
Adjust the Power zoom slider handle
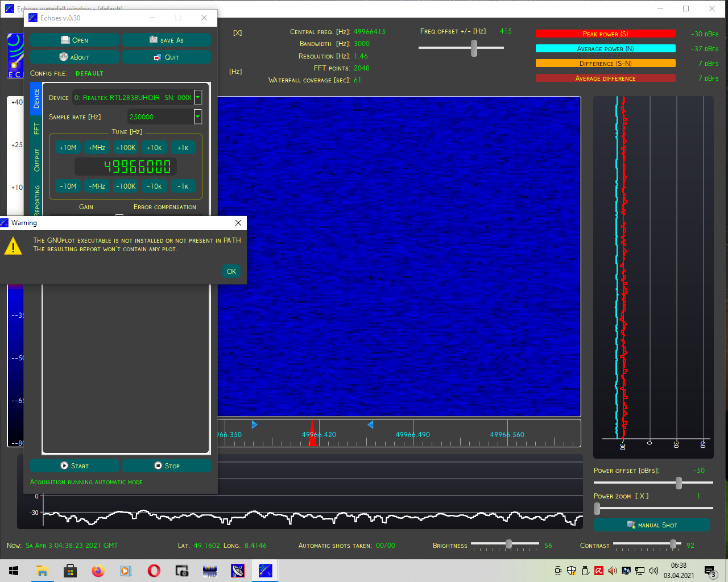[597, 508]
